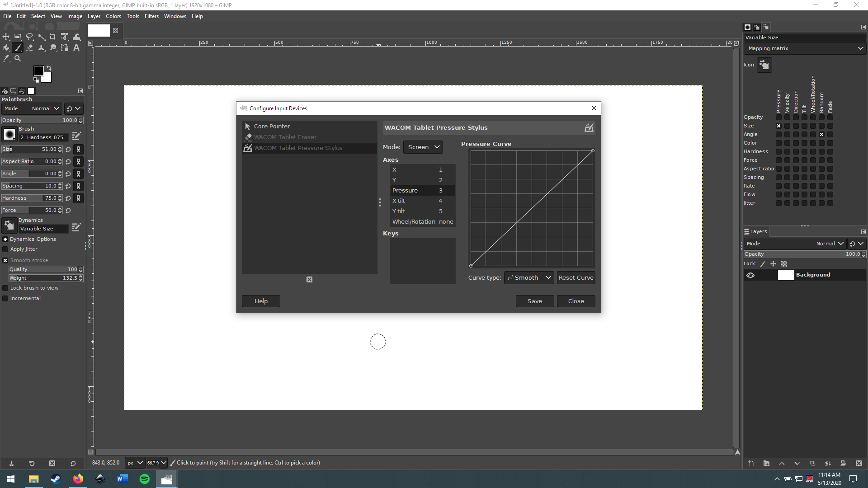Viewport: 868px width, 488px height.
Task: Select the Eraser tool
Action: (x=29, y=47)
